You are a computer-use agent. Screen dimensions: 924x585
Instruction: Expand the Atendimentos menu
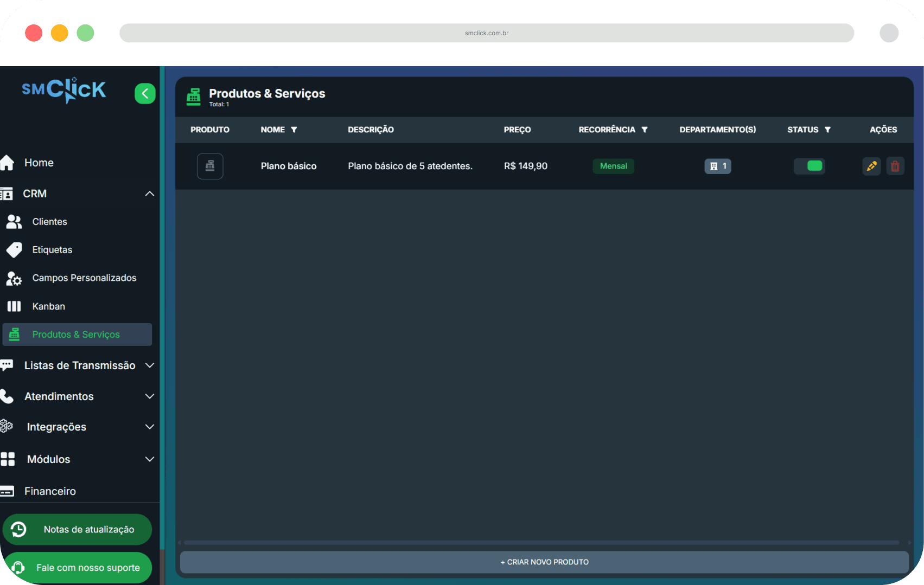point(149,396)
